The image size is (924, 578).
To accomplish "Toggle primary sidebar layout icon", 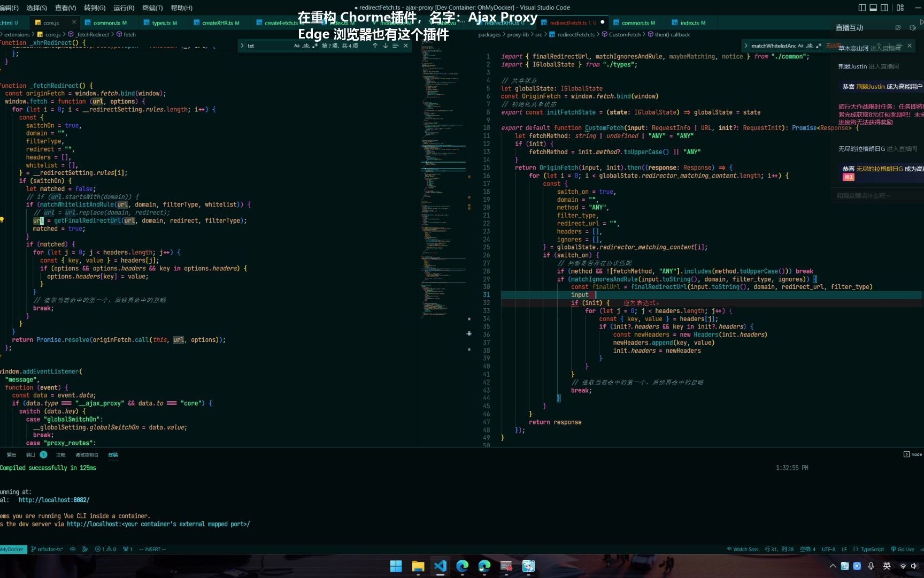I will 861,7.
